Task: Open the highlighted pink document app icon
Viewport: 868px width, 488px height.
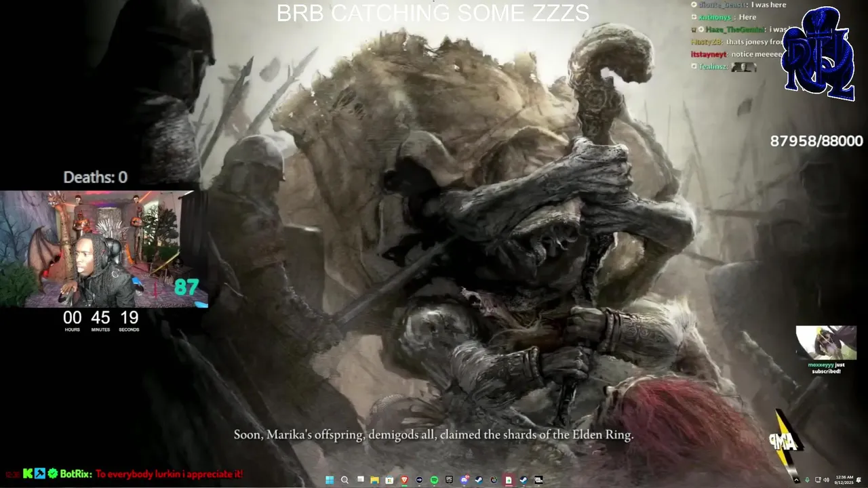Action: [508, 480]
